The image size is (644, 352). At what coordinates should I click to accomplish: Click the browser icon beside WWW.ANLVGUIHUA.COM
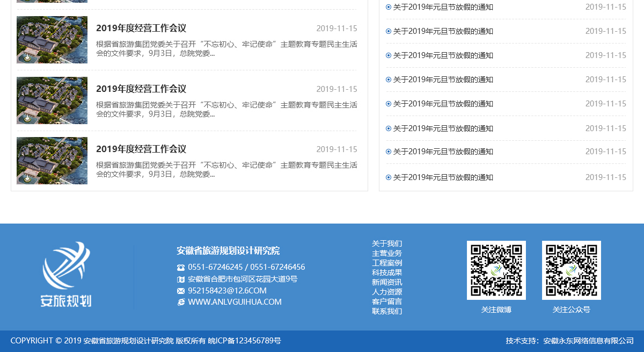(181, 302)
